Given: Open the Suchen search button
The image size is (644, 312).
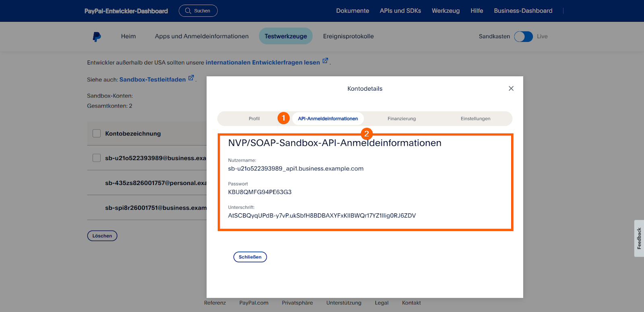Looking at the screenshot, I should click(x=198, y=11).
